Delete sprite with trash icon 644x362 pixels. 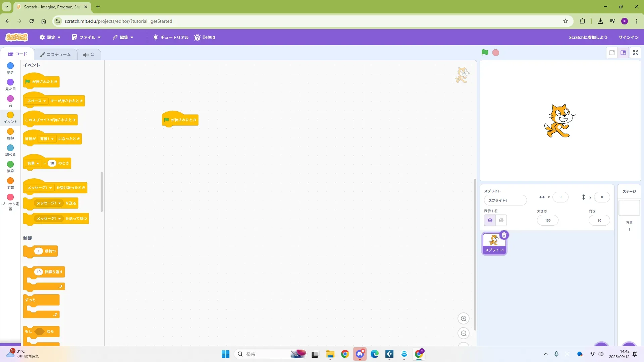(504, 235)
